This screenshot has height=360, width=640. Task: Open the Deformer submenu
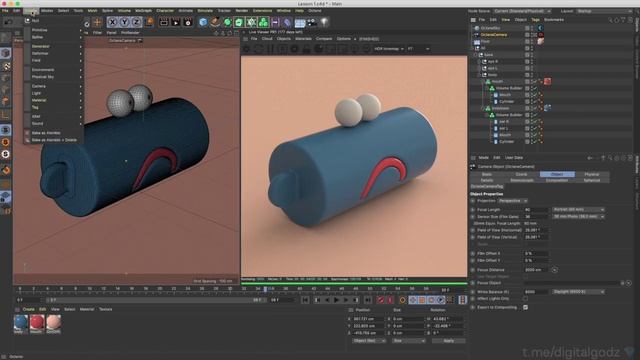tap(54, 53)
